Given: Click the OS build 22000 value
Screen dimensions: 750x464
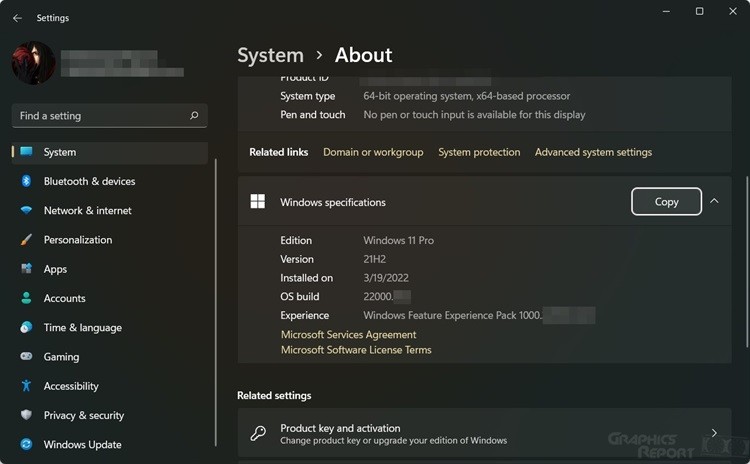Looking at the screenshot, I should point(378,297).
